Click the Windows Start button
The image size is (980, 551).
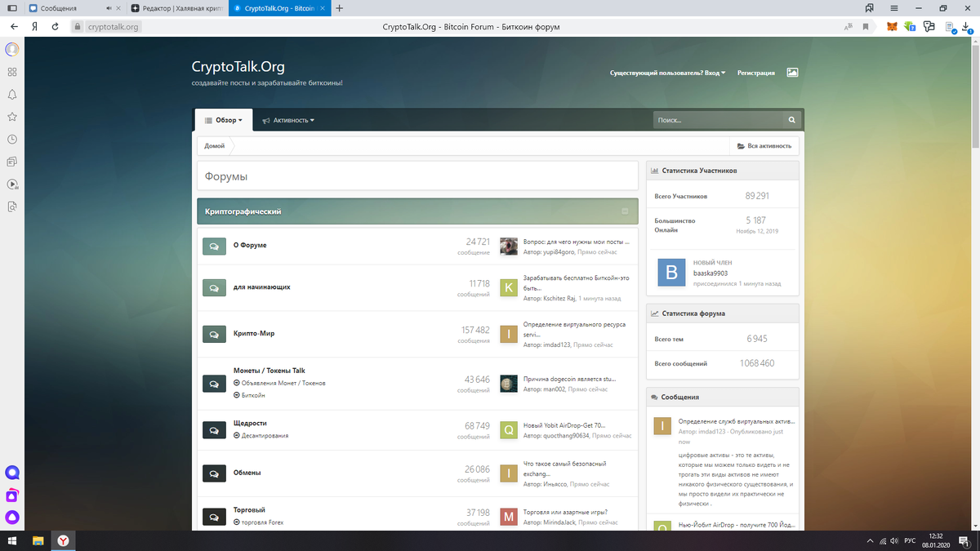(x=12, y=540)
